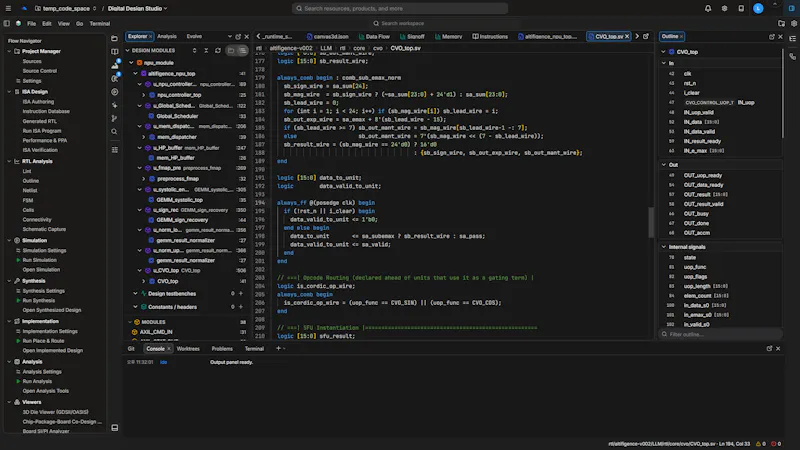
Task: Collapse the Project Manager section
Action: click(9, 52)
